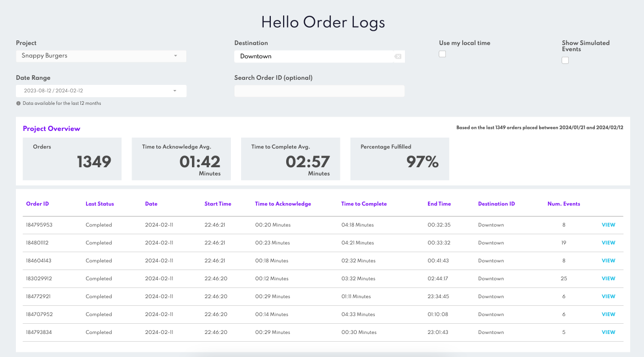Click 02:32 Minutes time to complete
The height and width of the screenshot is (357, 644).
tap(358, 261)
